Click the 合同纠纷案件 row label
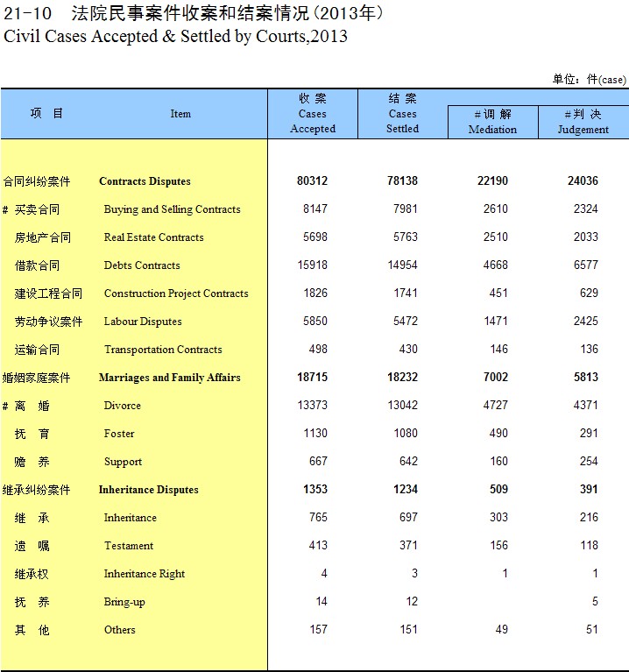Image resolution: width=629 pixels, height=672 pixels. [x=37, y=181]
